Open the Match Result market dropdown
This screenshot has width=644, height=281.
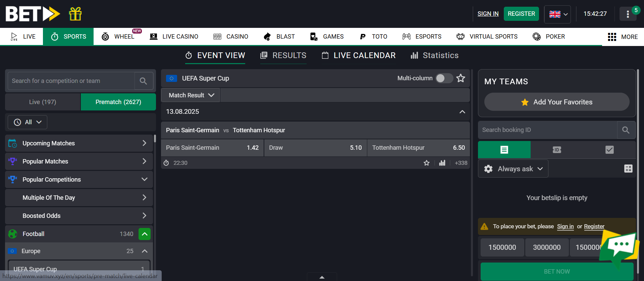pos(191,95)
